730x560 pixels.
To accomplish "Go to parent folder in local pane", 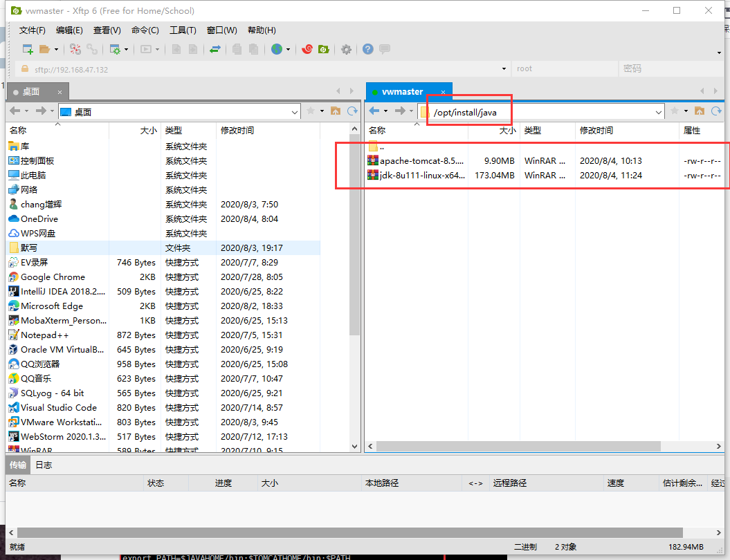I will [x=336, y=111].
